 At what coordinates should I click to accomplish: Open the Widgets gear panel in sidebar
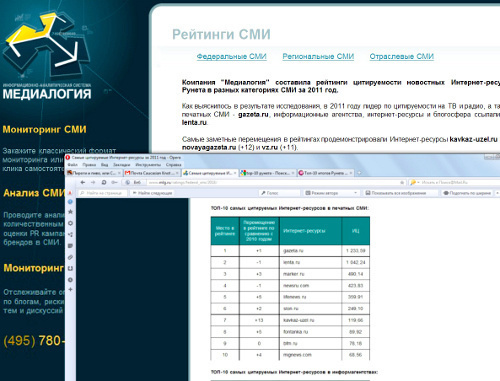click(x=70, y=223)
